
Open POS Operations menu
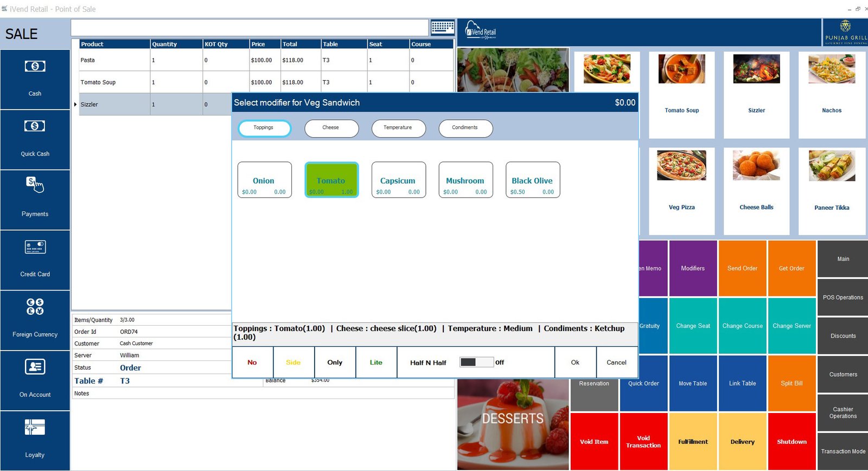coord(843,298)
